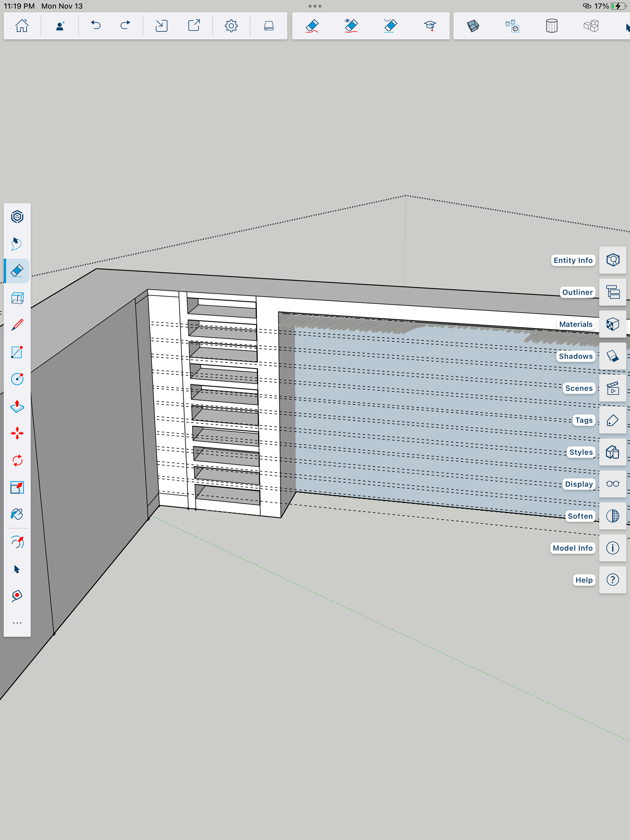Expand the Outliner panel
Image resolution: width=630 pixels, height=840 pixels.
click(612, 292)
